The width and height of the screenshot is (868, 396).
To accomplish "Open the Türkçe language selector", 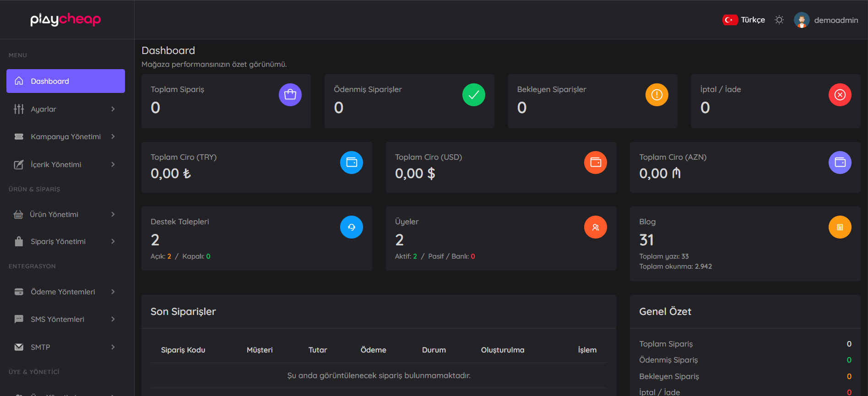I will (x=744, y=20).
